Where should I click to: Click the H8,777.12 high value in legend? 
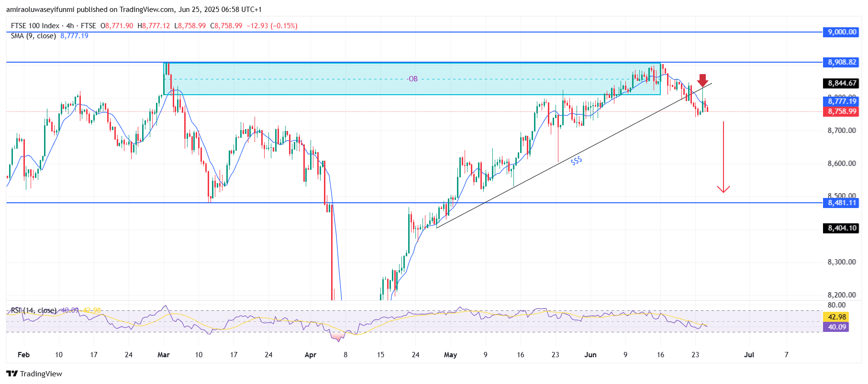pos(154,26)
